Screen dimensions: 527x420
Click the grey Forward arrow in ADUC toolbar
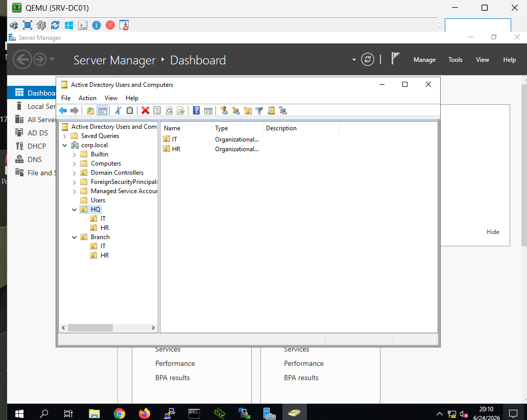coord(74,111)
